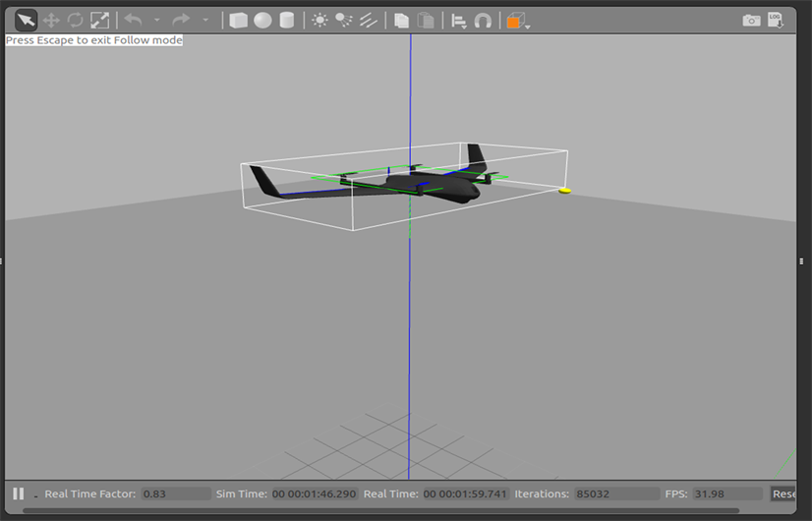Insert a sphere shape
The height and width of the screenshot is (521, 812).
262,21
